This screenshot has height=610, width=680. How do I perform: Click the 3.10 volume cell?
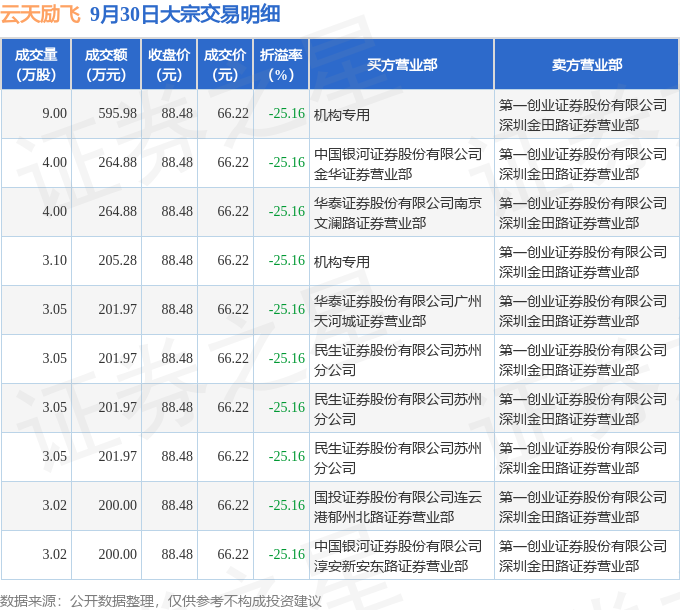click(55, 261)
